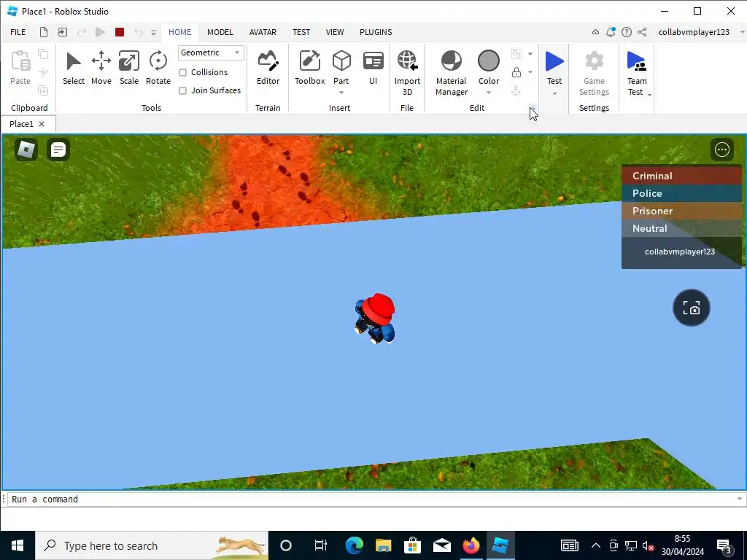Open the three-dots menu in viewport
Screen dimensions: 747x560
pos(721,149)
